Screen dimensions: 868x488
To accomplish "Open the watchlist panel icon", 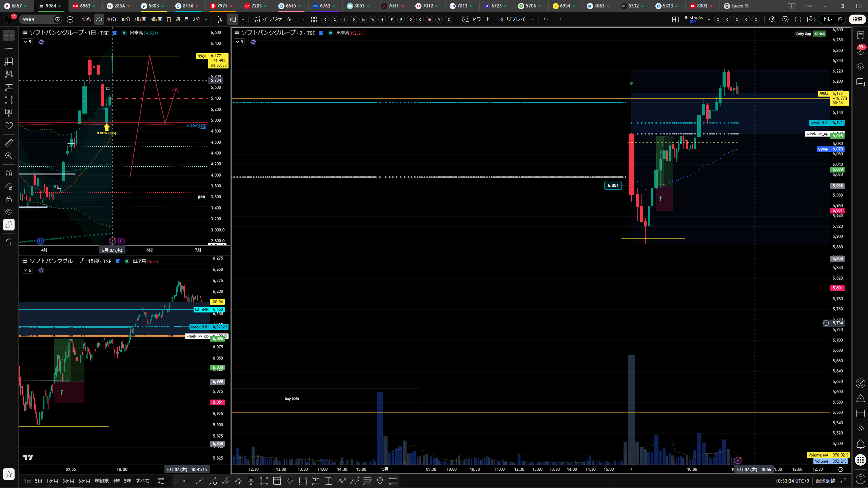I will pos(860,35).
